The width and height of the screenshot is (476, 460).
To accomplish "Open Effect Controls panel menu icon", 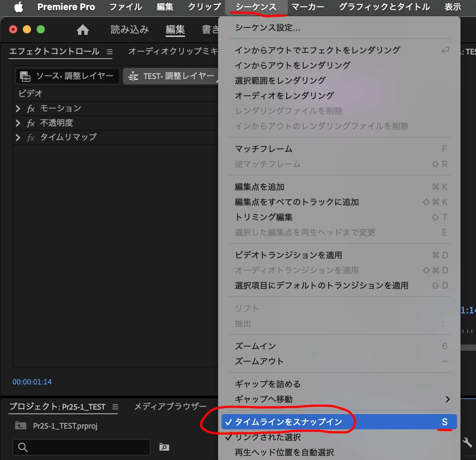I will (110, 52).
